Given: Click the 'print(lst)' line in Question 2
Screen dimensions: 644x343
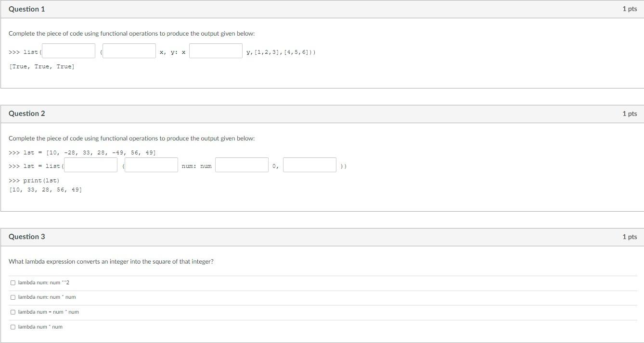Looking at the screenshot, I should (x=34, y=180).
